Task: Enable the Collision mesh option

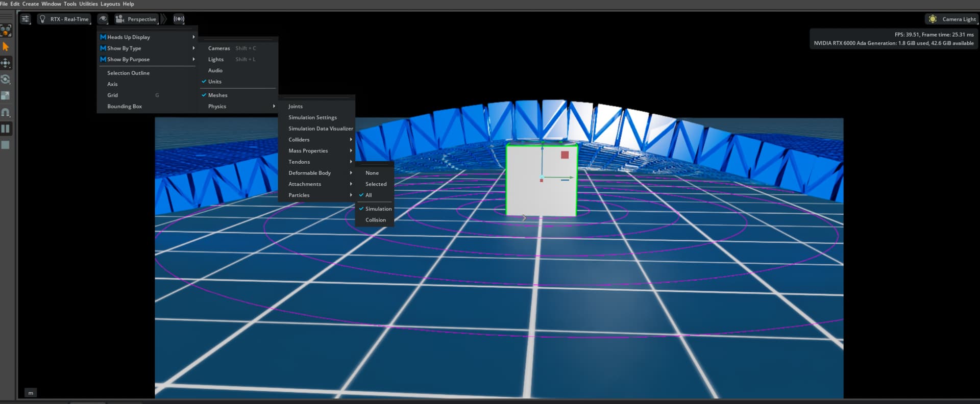Action: click(374, 220)
